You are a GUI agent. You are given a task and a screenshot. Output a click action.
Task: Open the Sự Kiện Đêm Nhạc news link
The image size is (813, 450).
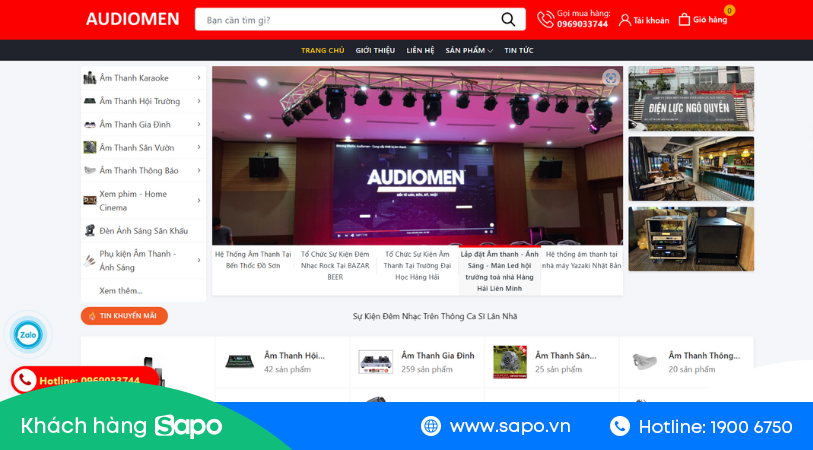click(x=435, y=316)
